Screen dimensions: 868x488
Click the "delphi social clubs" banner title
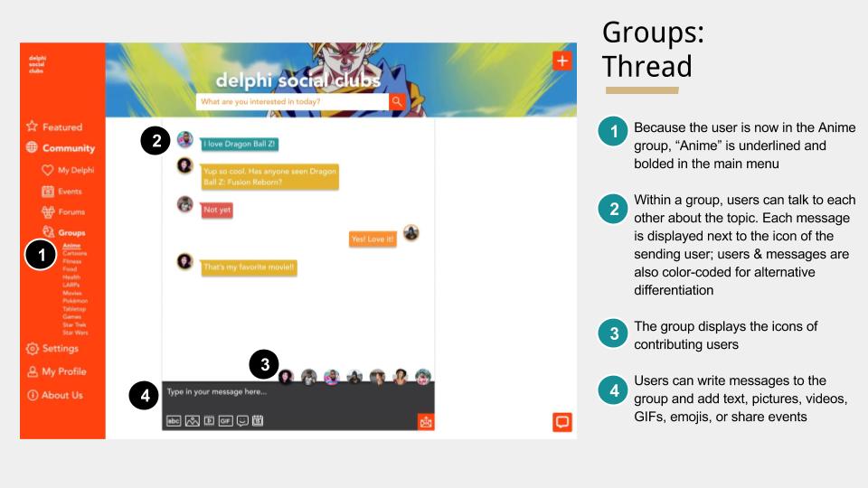coord(297,80)
